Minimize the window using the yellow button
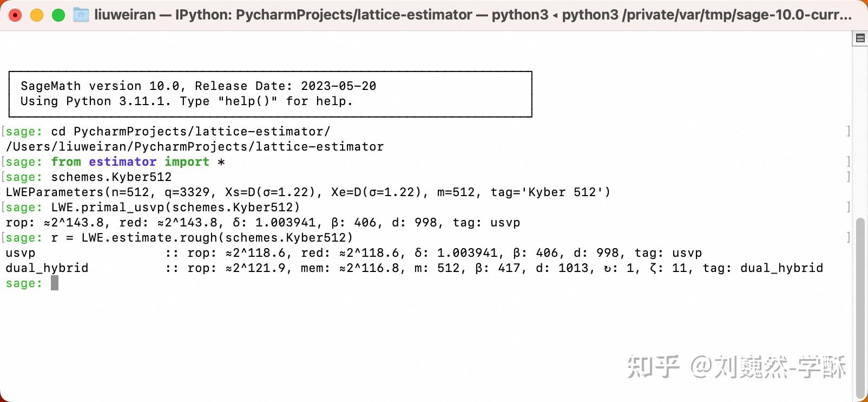The height and width of the screenshot is (402, 868). point(37,15)
